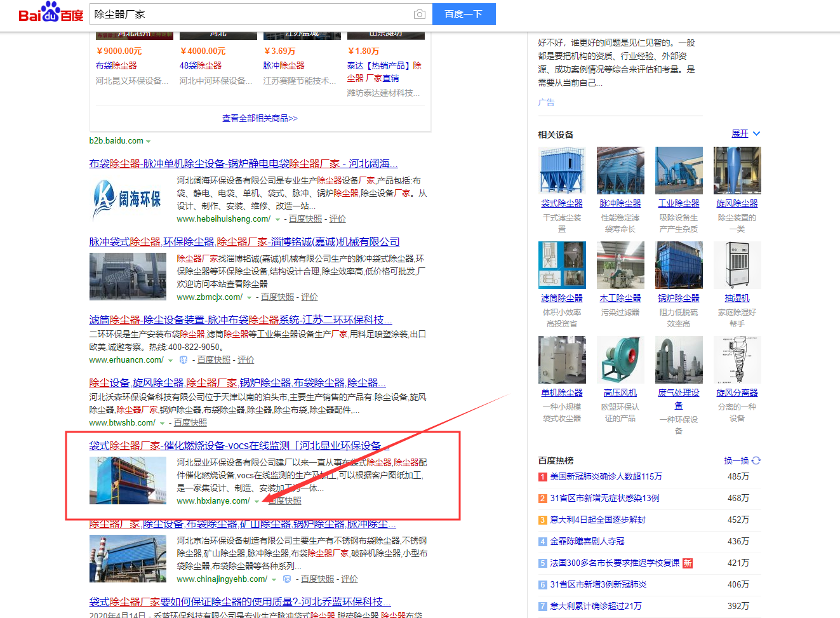Open 除尘设备,旋风除尘器 result title
840x618 pixels.
point(237,382)
